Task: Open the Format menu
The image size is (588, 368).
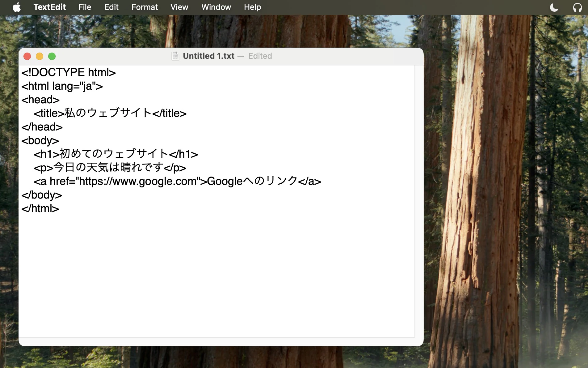Action: pos(145,7)
